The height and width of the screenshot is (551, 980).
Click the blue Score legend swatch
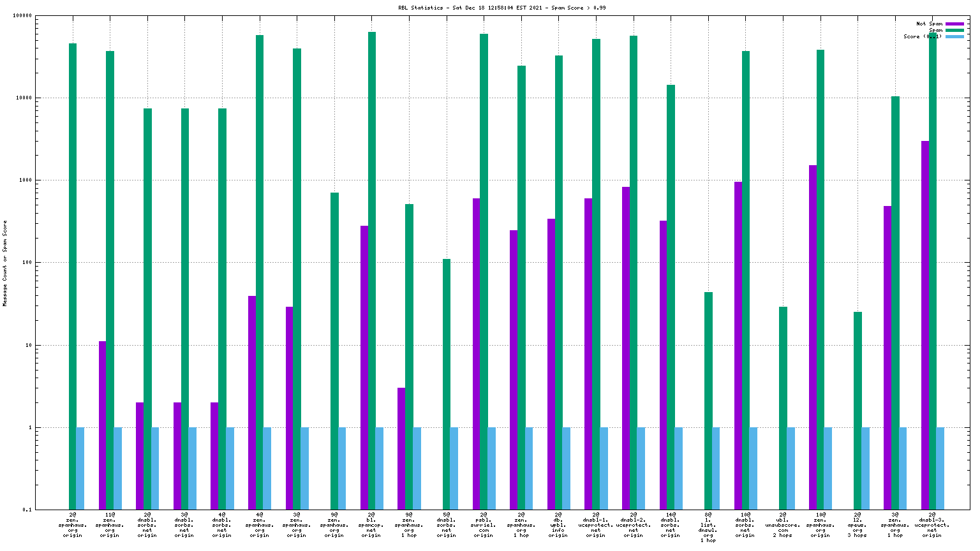[x=954, y=36]
